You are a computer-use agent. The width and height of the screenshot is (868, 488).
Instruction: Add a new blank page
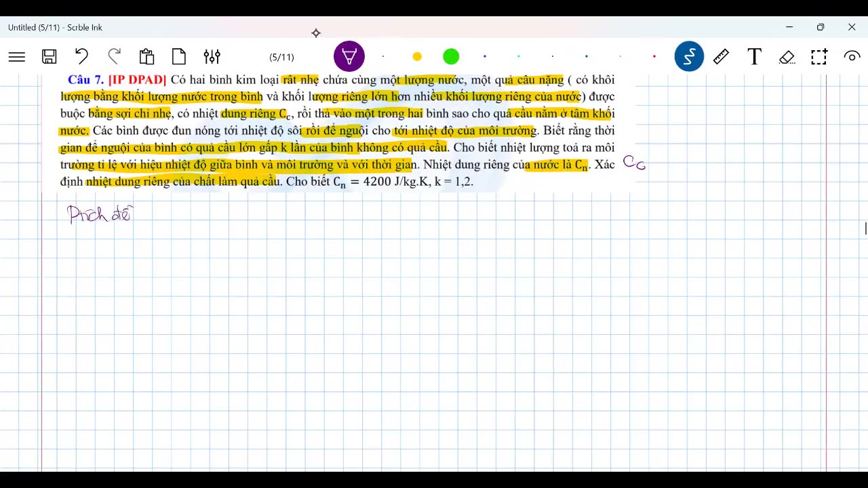coord(179,56)
